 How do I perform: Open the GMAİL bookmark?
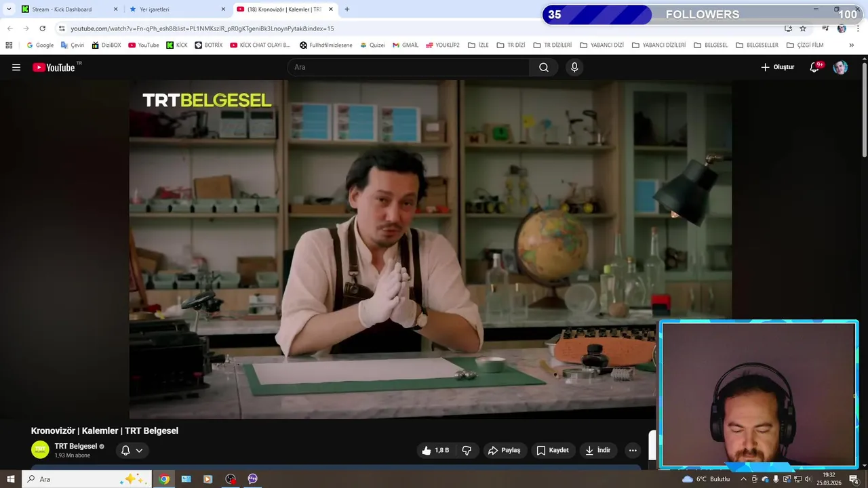[x=406, y=45]
